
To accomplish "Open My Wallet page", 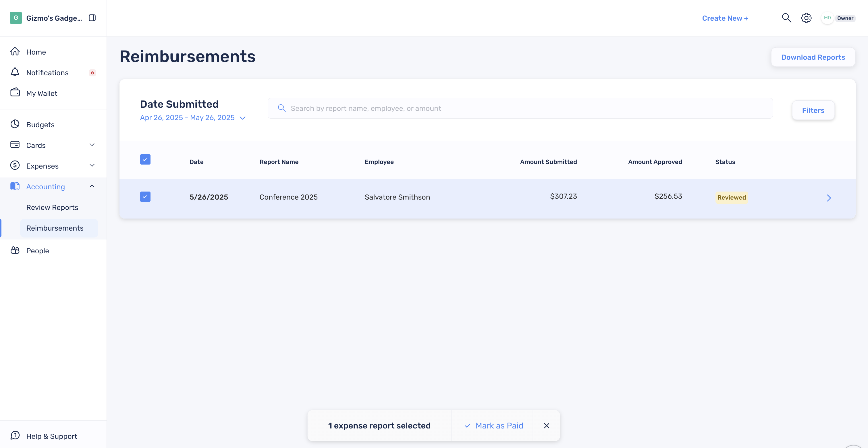I will pos(42,93).
